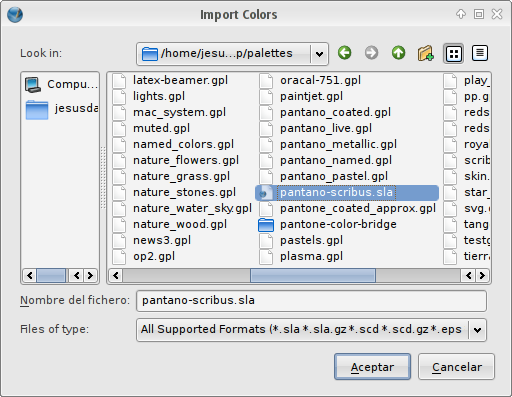Click the forward navigation arrow

pyautogui.click(x=371, y=53)
